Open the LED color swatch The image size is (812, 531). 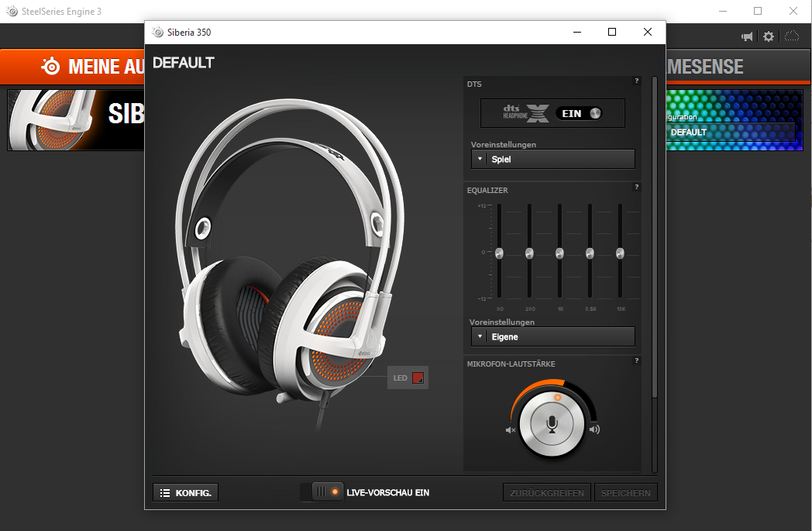(x=418, y=378)
